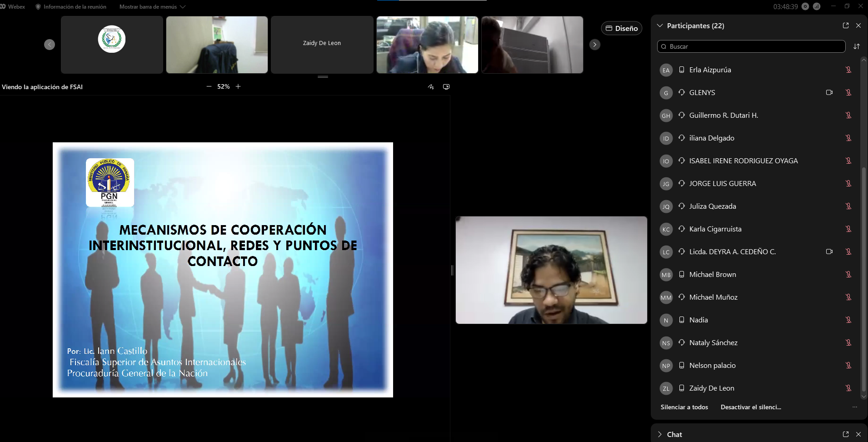868x442 pixels.
Task: Sort the participants list
Action: [x=856, y=46]
